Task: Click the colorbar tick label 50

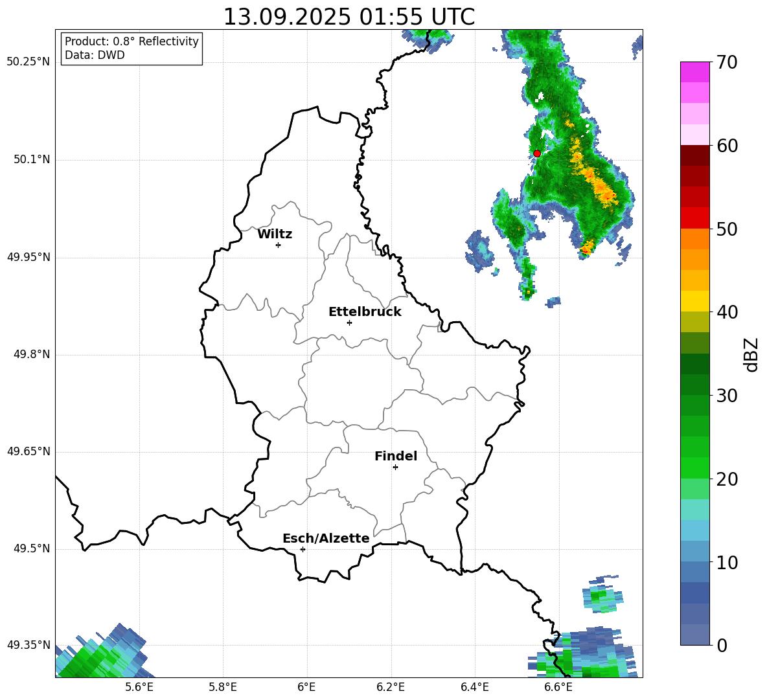Action: coord(727,229)
